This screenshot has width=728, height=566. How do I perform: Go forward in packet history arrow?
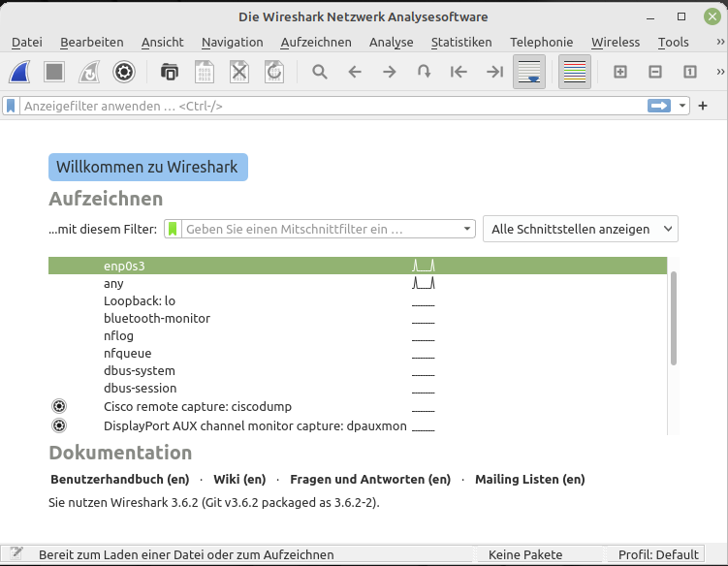pos(390,72)
